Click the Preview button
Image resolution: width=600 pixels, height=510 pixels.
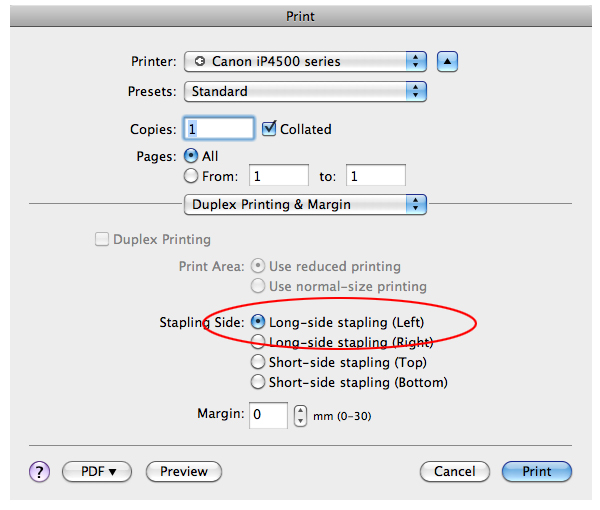pyautogui.click(x=184, y=471)
